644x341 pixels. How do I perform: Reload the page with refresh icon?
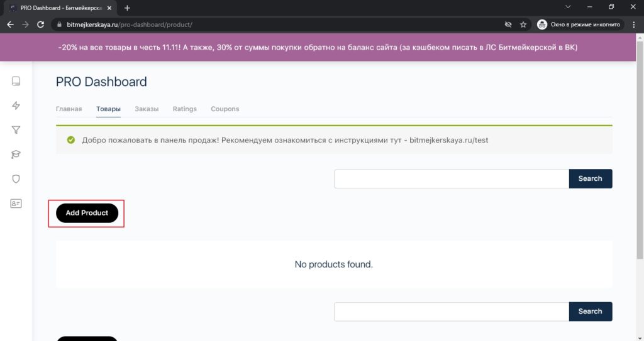40,24
